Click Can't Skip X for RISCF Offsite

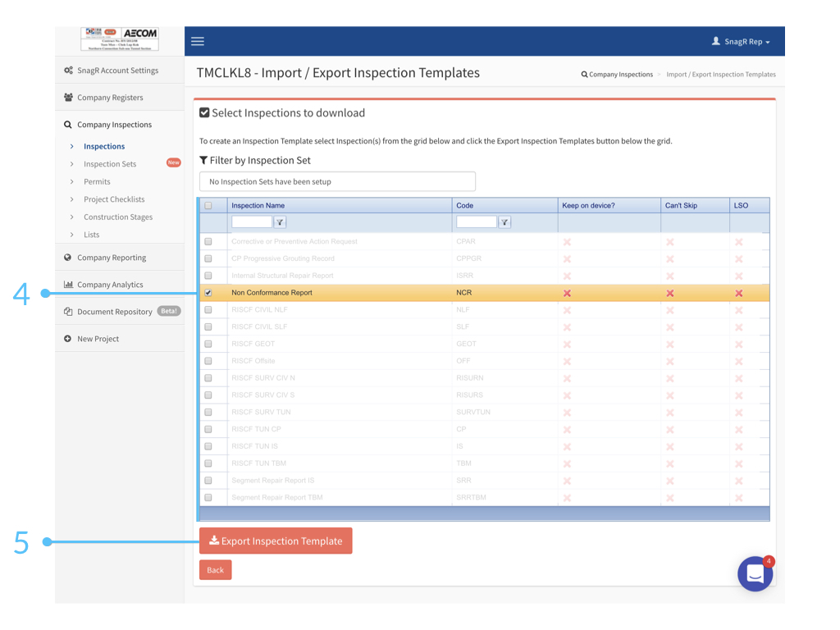tap(669, 362)
